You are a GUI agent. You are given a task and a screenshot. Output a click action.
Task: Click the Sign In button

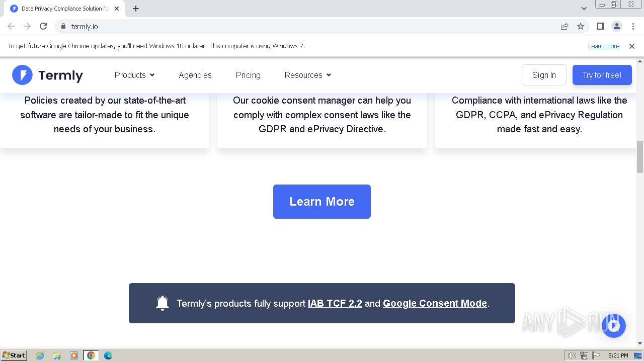click(544, 75)
